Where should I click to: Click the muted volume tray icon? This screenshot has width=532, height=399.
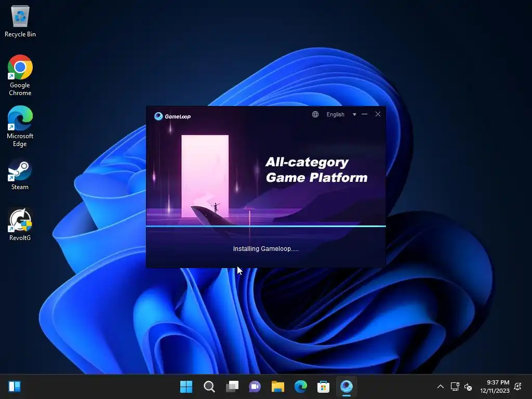[468, 387]
